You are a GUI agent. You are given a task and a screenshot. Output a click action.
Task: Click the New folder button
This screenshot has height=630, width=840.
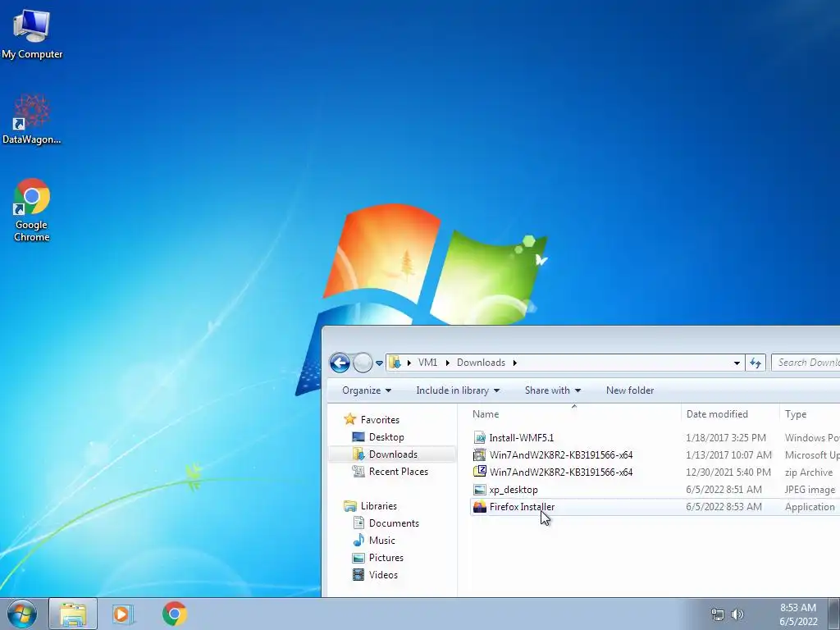pyautogui.click(x=630, y=390)
